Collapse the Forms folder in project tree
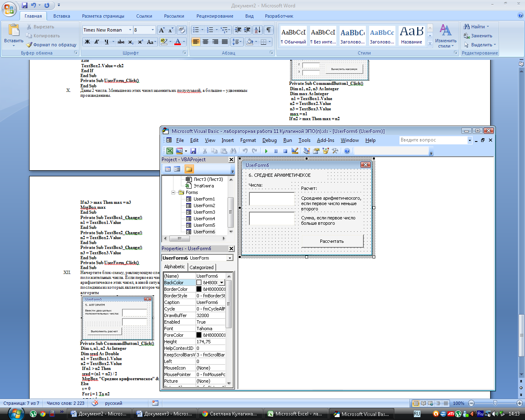This screenshot has height=420, width=525. click(173, 192)
